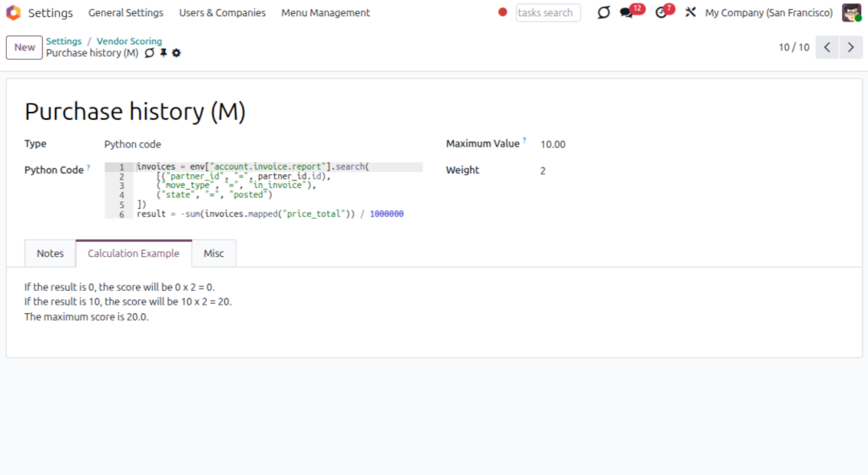
Task: Click the Odoo app logo icon
Action: tap(13, 13)
